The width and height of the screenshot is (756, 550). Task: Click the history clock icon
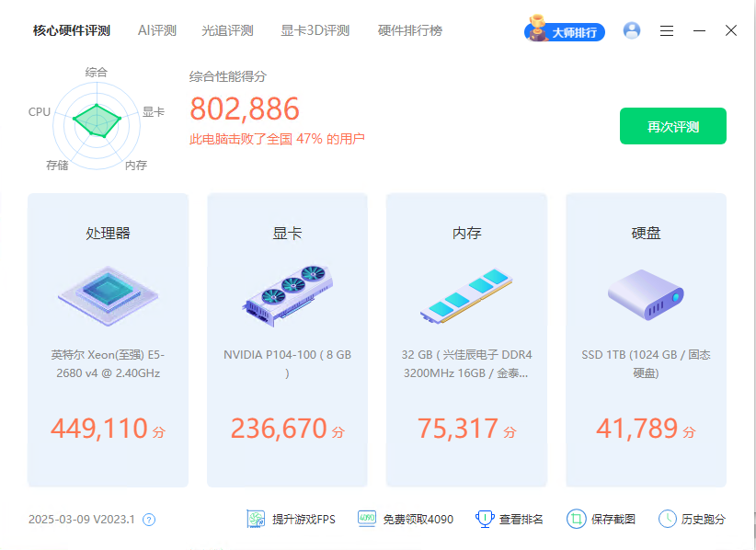point(668,519)
